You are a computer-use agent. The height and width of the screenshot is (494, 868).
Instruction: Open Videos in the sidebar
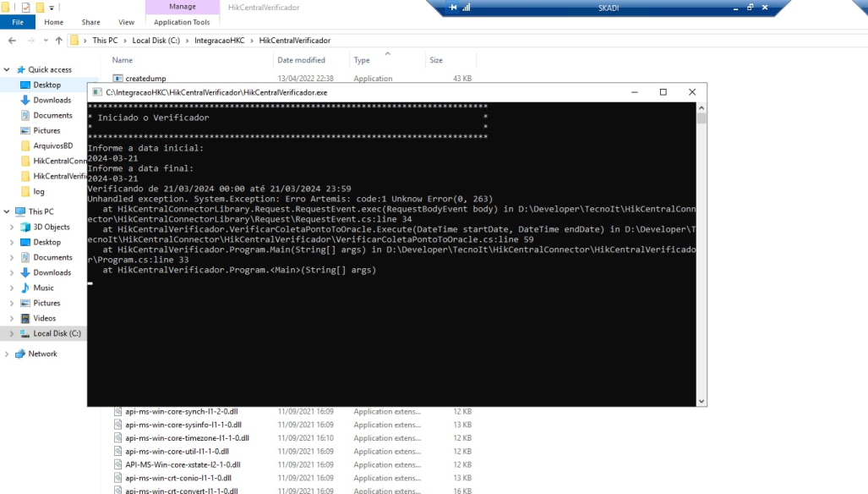(x=44, y=318)
